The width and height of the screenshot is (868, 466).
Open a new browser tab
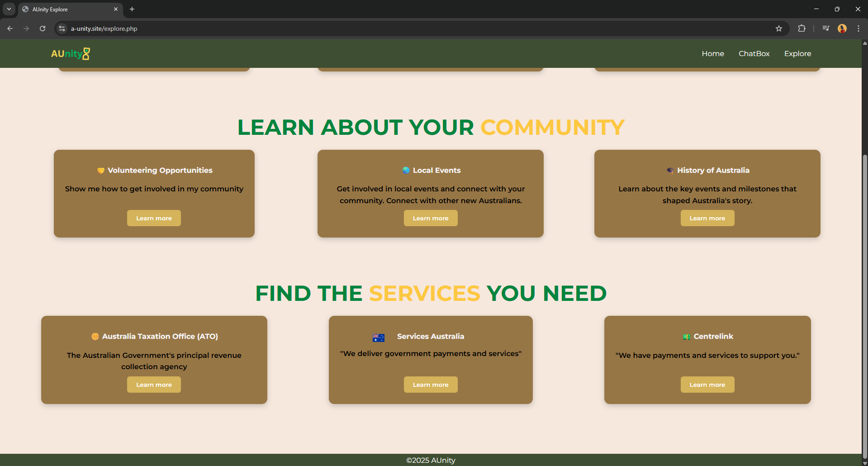[x=132, y=9]
